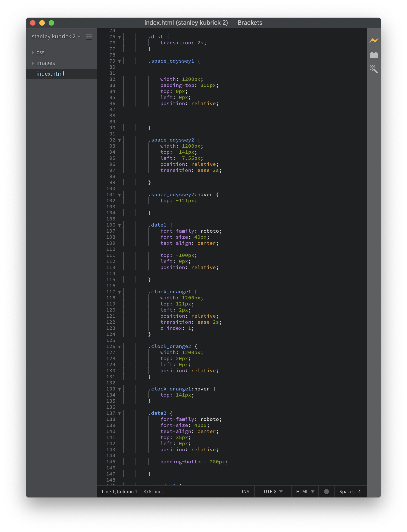
Task: Click the indent size value 4
Action: point(359,491)
